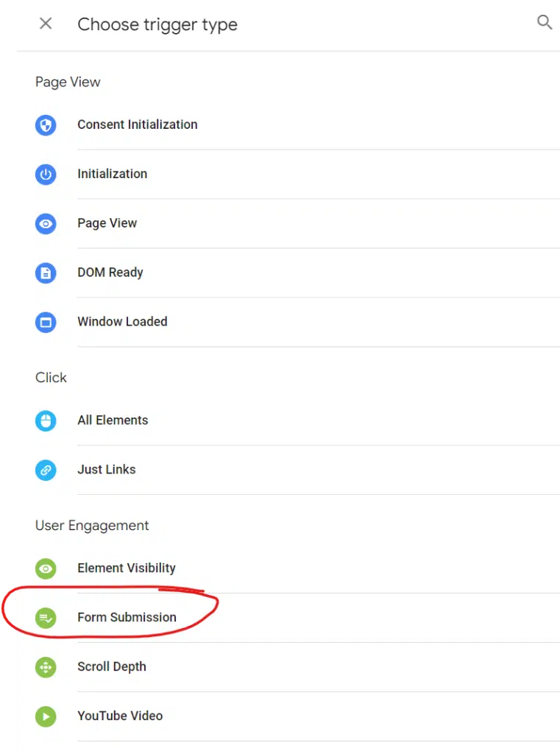Click the Page View eye icon
Image resolution: width=560 pixels, height=754 pixels.
point(46,224)
